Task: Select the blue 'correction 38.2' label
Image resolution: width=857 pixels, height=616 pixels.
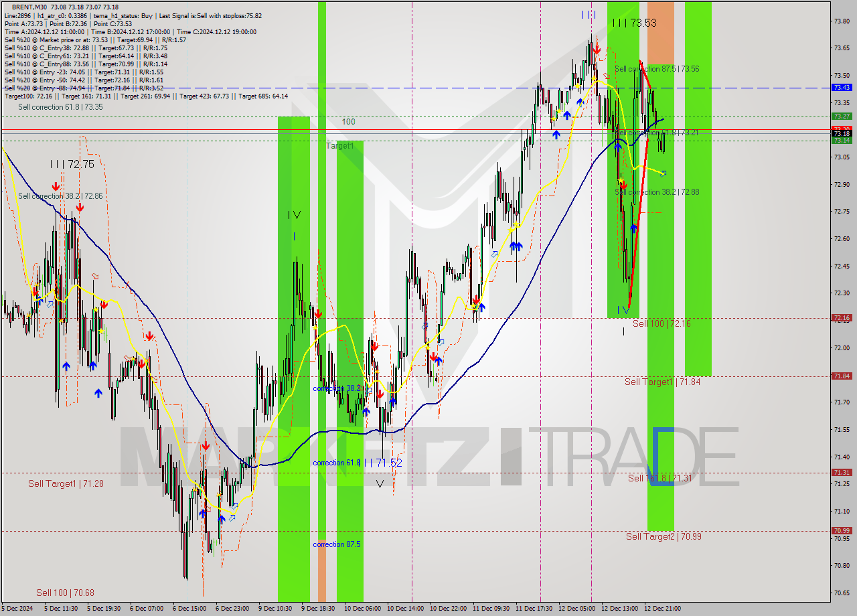Action: tap(337, 388)
